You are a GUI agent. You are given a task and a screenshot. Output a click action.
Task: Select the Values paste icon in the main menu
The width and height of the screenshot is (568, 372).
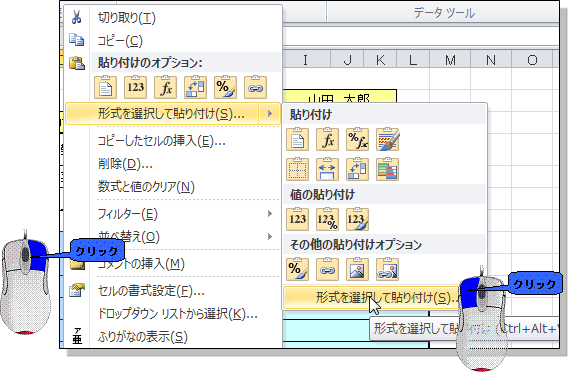tap(135, 87)
